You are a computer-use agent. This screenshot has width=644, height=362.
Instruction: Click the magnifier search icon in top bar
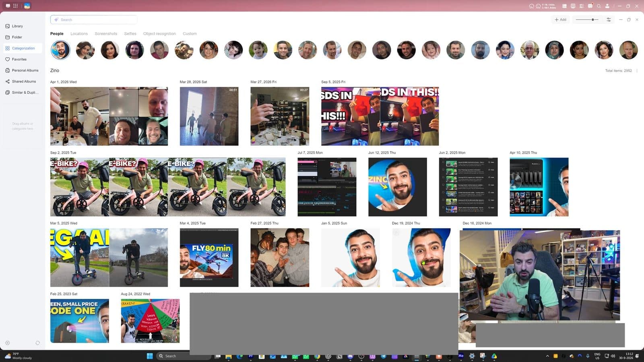[x=599, y=6]
